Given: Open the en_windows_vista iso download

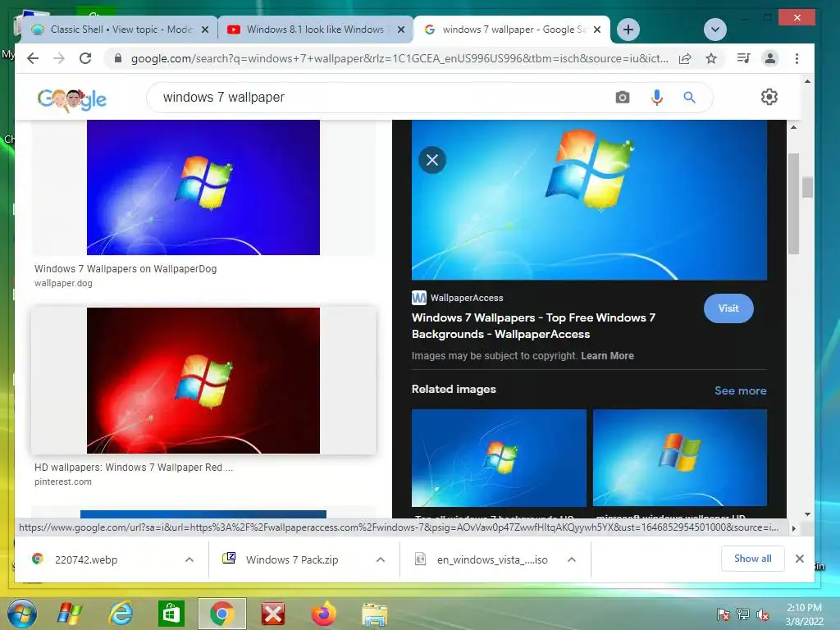Looking at the screenshot, I should (492, 559).
